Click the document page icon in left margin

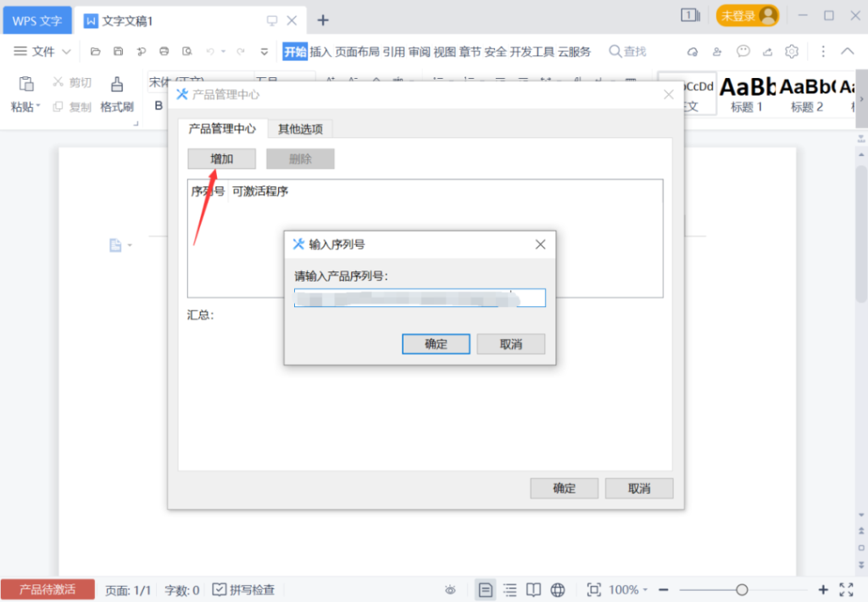point(115,245)
